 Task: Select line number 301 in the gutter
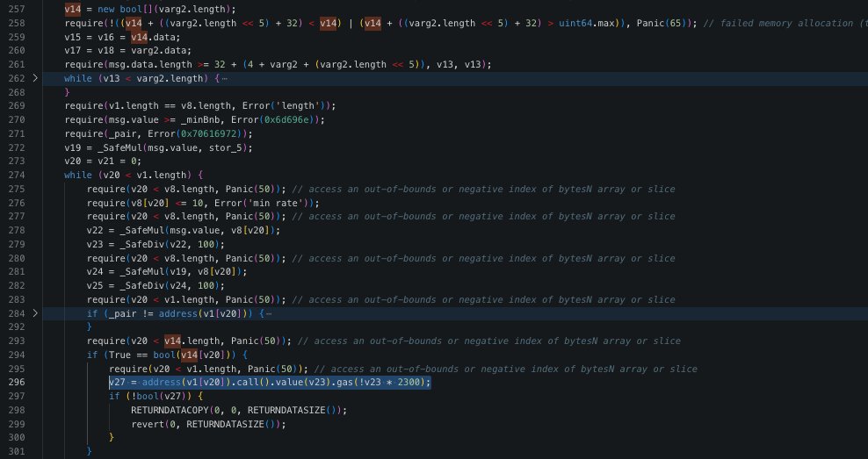tap(18, 450)
